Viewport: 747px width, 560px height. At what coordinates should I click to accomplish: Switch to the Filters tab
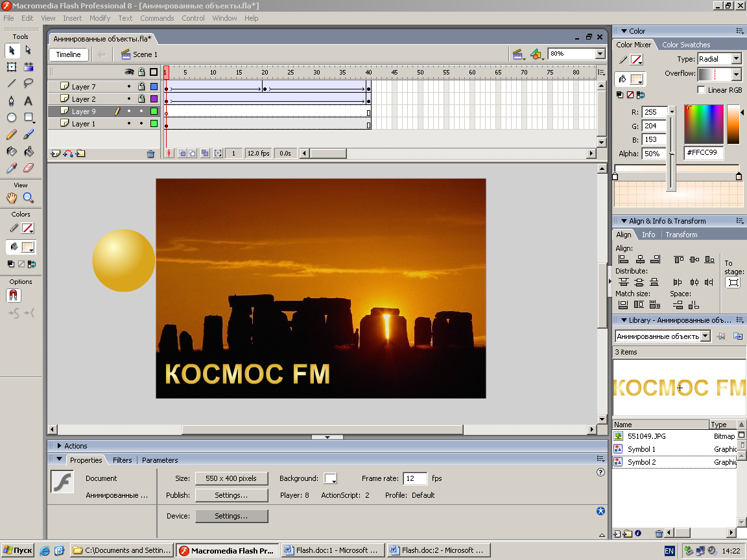[x=122, y=460]
